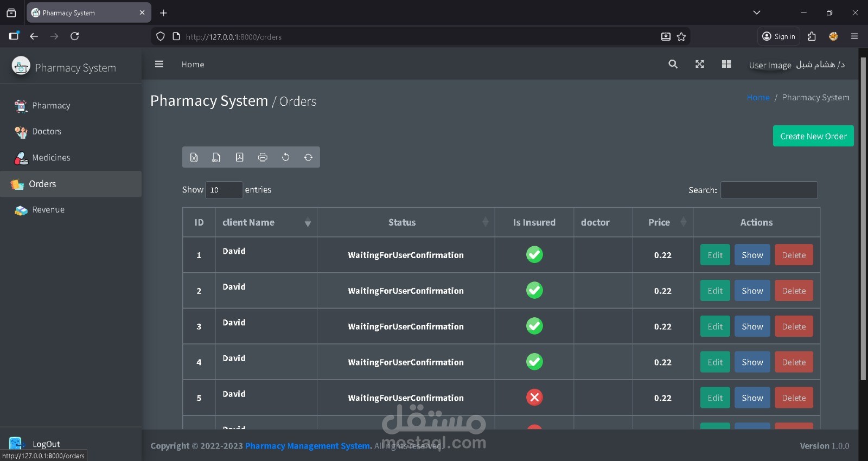Click the green insured check for order 1
868x461 pixels.
pyautogui.click(x=534, y=254)
